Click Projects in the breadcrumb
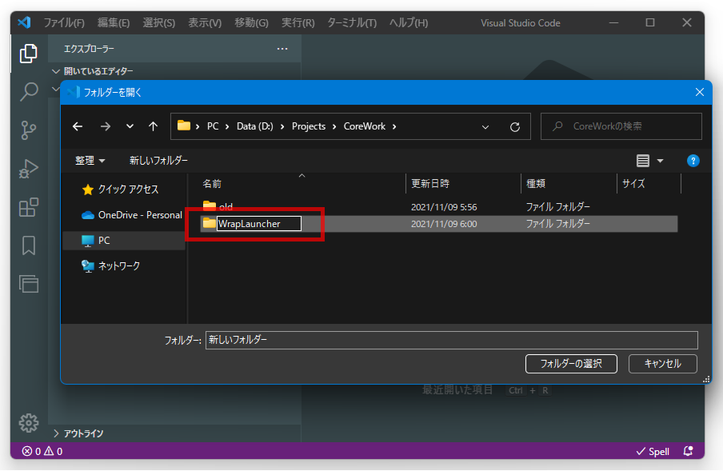The width and height of the screenshot is (723, 471). pyautogui.click(x=308, y=126)
